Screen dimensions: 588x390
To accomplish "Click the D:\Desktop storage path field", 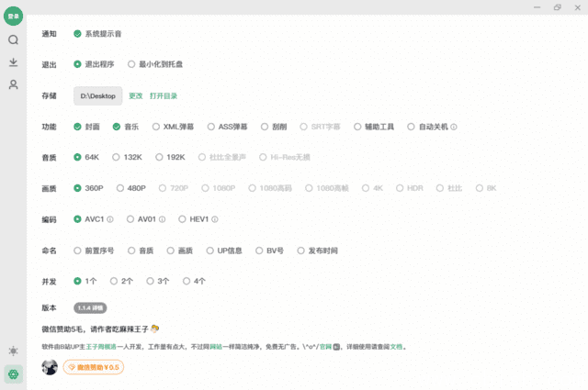I will [x=97, y=95].
